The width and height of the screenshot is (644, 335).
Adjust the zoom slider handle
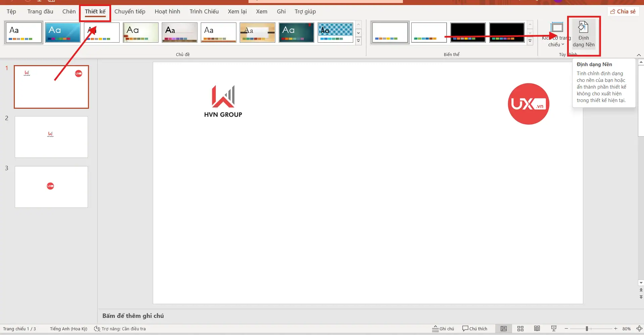(x=587, y=329)
